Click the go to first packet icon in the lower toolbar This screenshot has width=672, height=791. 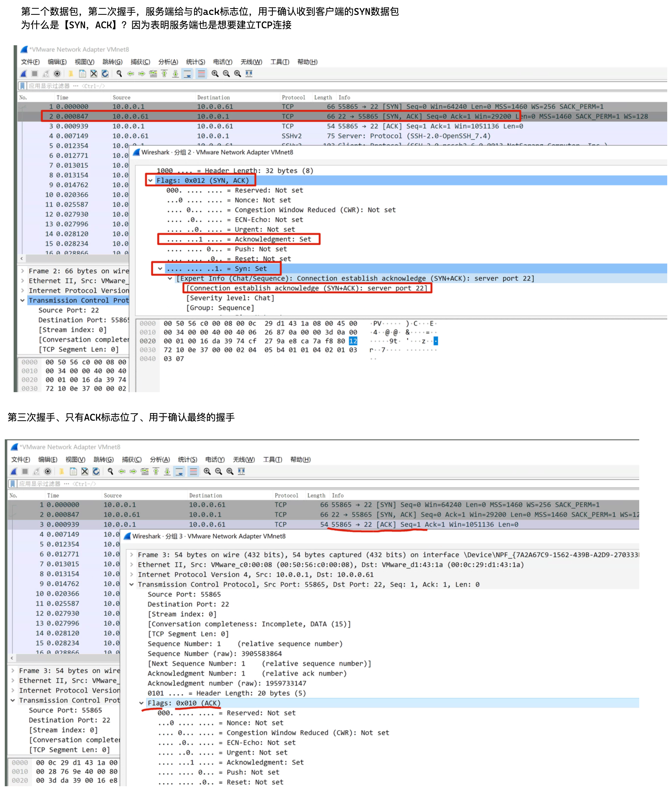coord(156,471)
